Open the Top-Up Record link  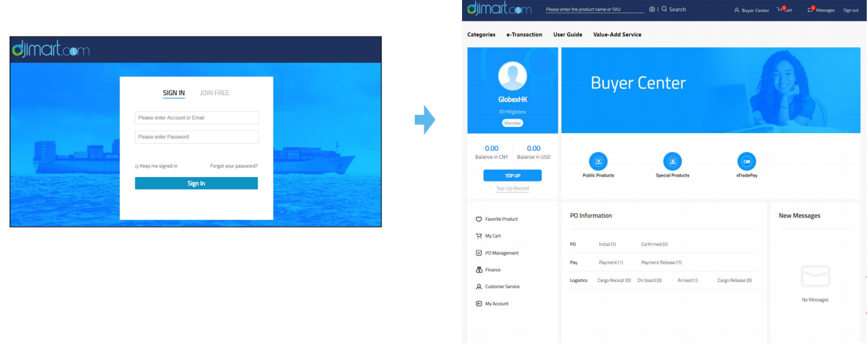tap(512, 189)
